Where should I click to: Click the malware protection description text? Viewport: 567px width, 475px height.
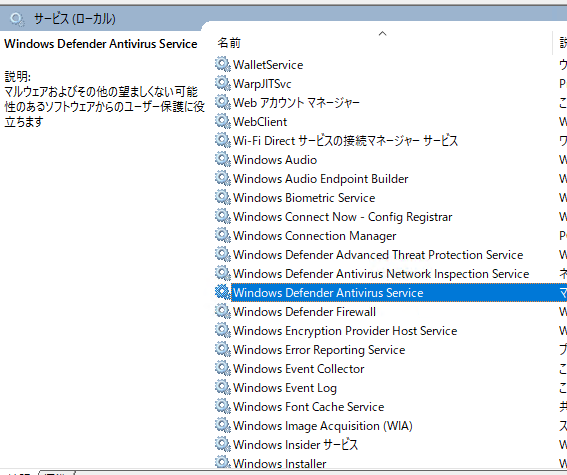click(x=105, y=107)
